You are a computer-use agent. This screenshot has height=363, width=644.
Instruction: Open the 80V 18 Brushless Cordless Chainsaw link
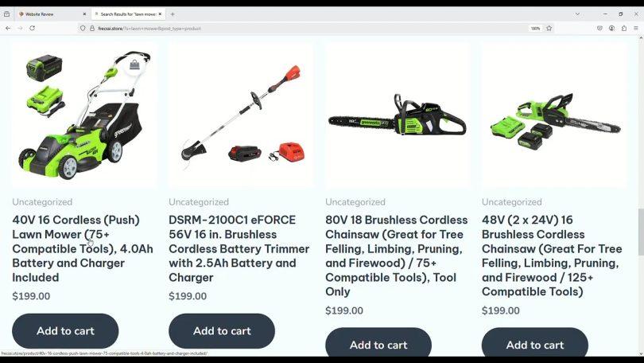coord(397,256)
